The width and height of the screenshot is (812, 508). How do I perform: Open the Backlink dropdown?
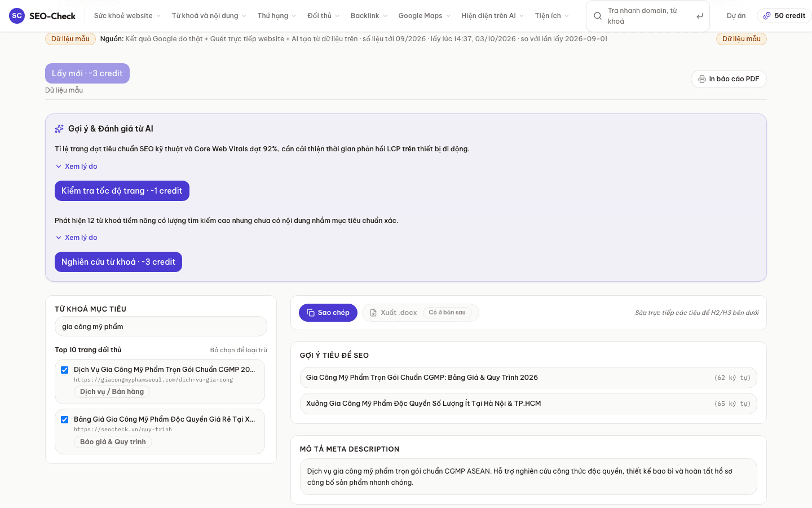point(369,16)
